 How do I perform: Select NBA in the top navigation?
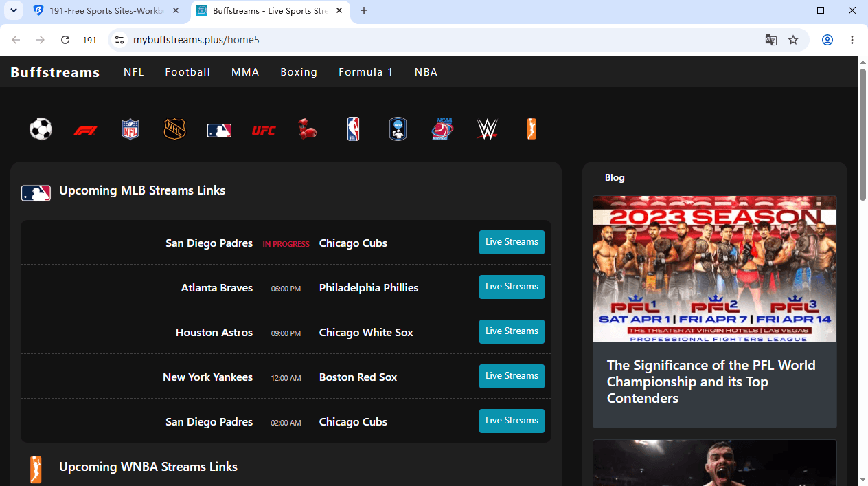426,72
